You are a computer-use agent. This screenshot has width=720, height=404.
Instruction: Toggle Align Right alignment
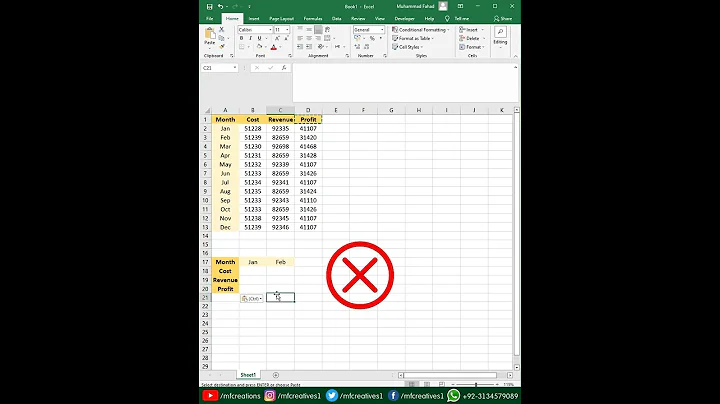coord(318,38)
